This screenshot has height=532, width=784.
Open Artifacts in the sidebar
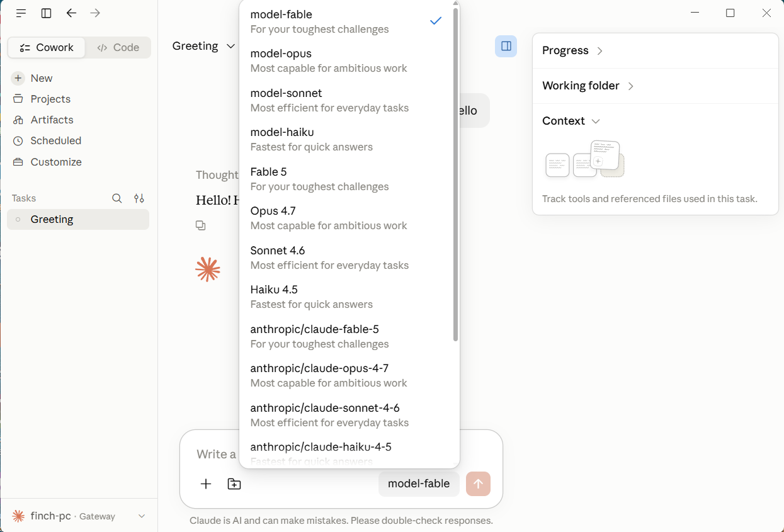pos(79,120)
